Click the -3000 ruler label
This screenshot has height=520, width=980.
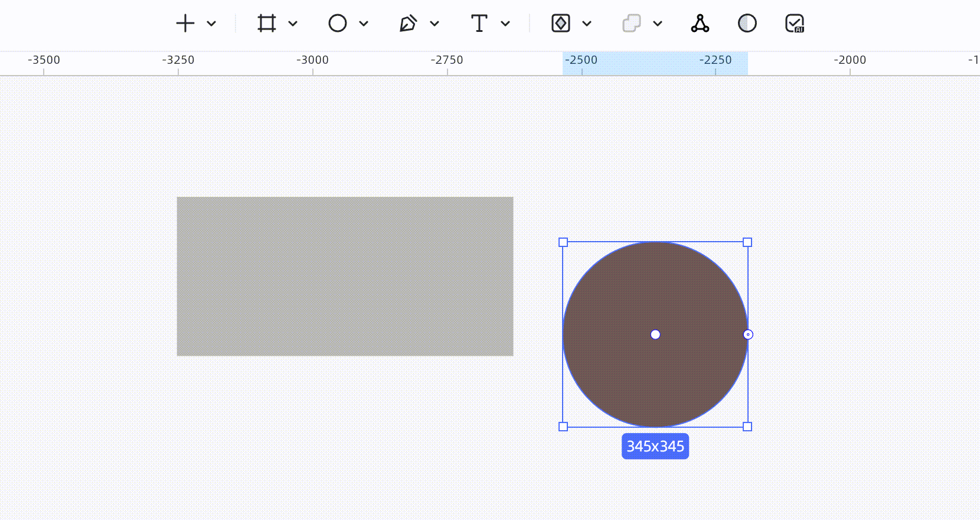click(x=312, y=60)
